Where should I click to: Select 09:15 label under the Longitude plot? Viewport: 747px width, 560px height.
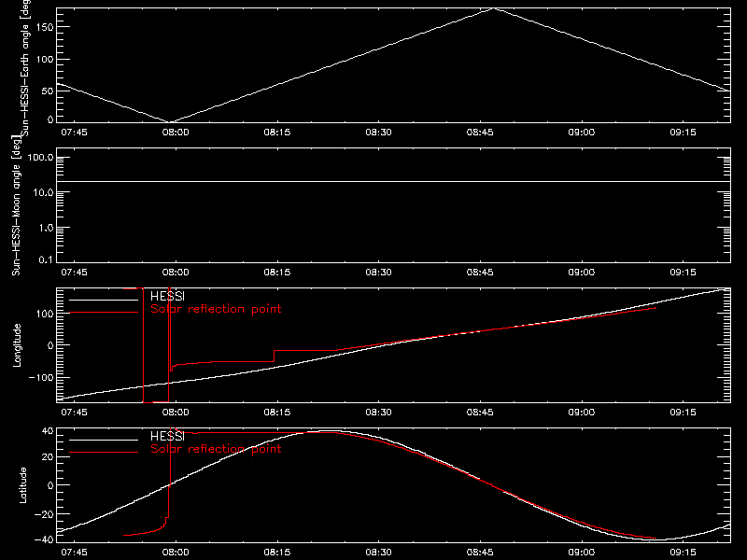pyautogui.click(x=683, y=413)
